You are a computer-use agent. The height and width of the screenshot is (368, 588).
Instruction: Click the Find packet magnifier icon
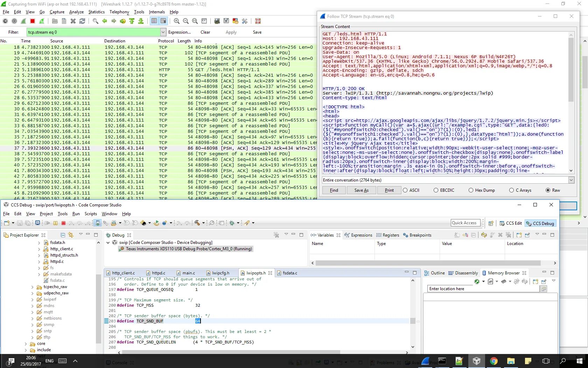(x=95, y=21)
